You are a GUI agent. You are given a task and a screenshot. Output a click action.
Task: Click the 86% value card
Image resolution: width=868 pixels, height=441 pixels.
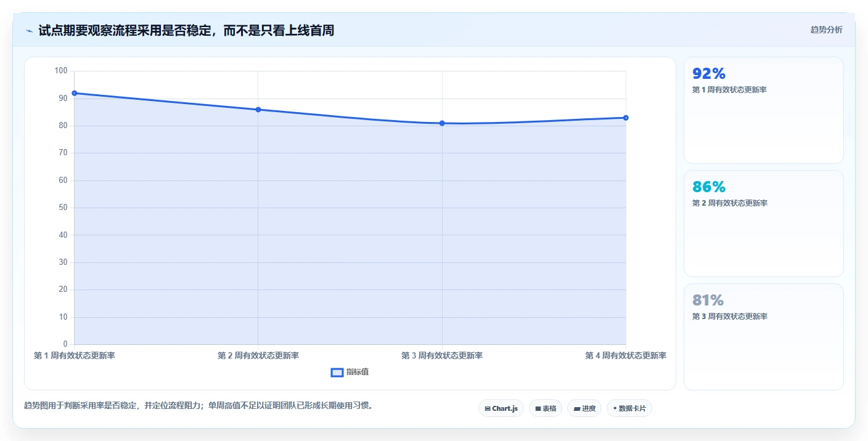tap(764, 224)
